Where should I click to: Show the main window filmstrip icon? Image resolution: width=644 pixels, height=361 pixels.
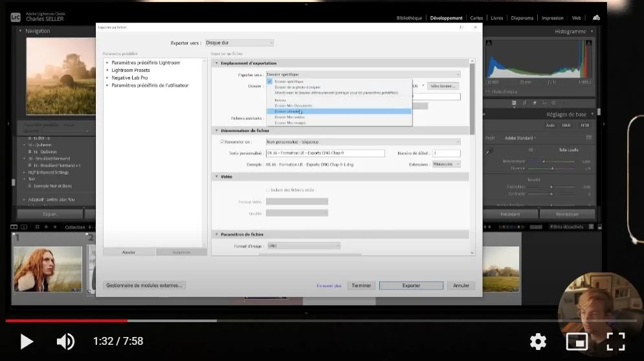point(14,227)
